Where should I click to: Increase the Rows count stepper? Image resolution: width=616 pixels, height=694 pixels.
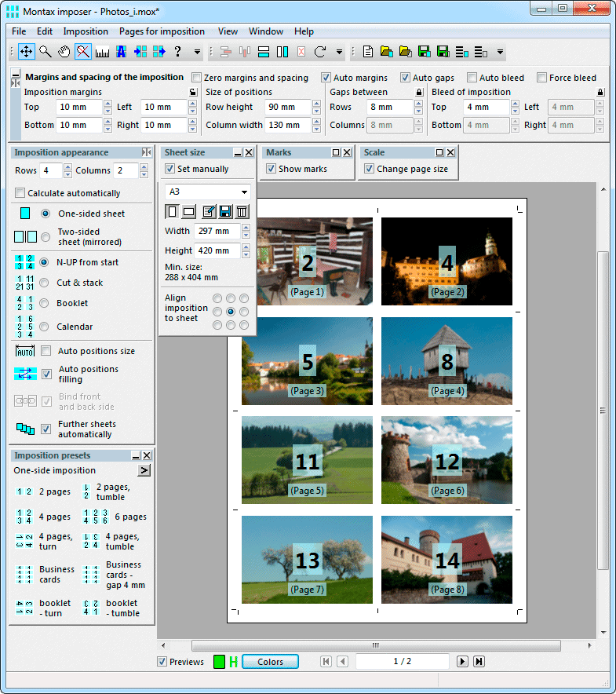pyautogui.click(x=67, y=167)
